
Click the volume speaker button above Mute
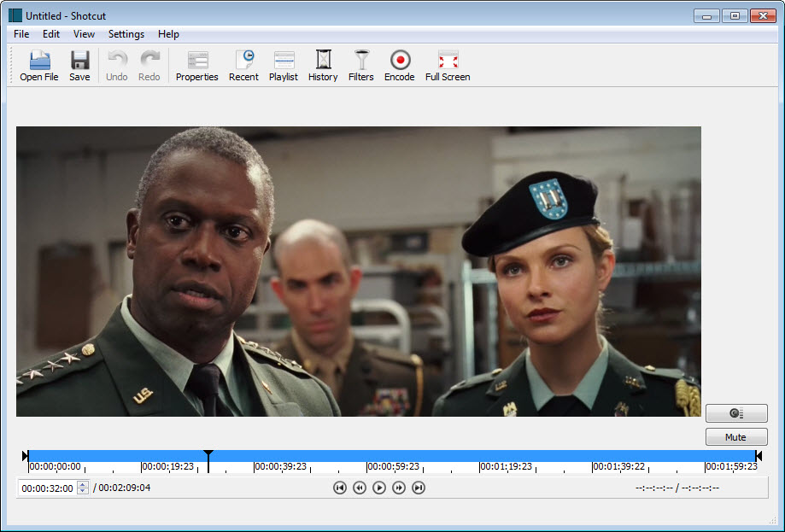coord(736,413)
